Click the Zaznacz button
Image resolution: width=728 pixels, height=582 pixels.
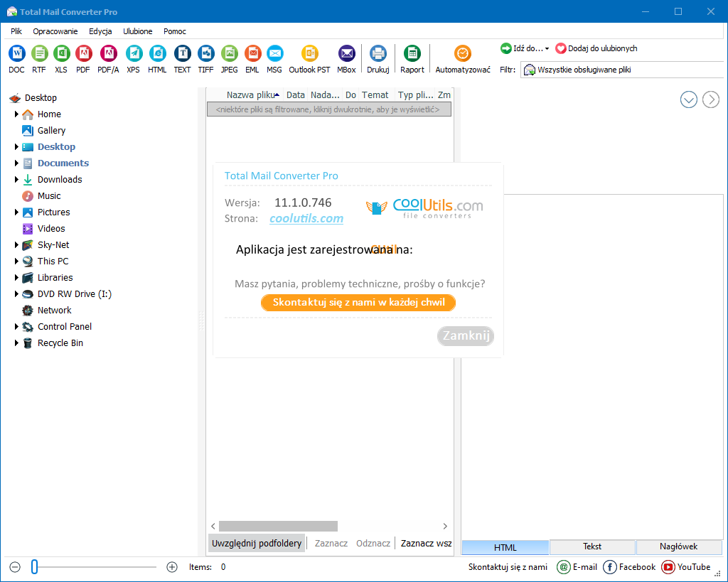tap(331, 543)
